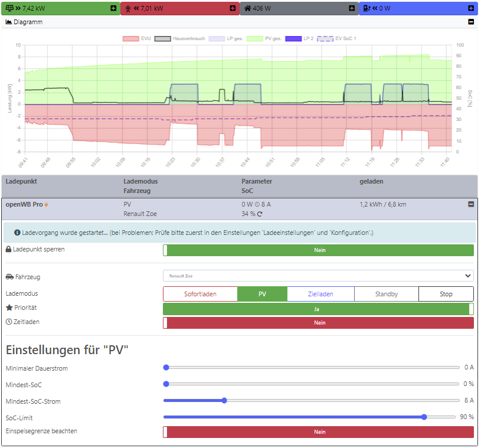Open the Fahrzeug dropdown showing Renault Zoe
Image resolution: width=481 pixels, height=448 pixels.
click(318, 276)
